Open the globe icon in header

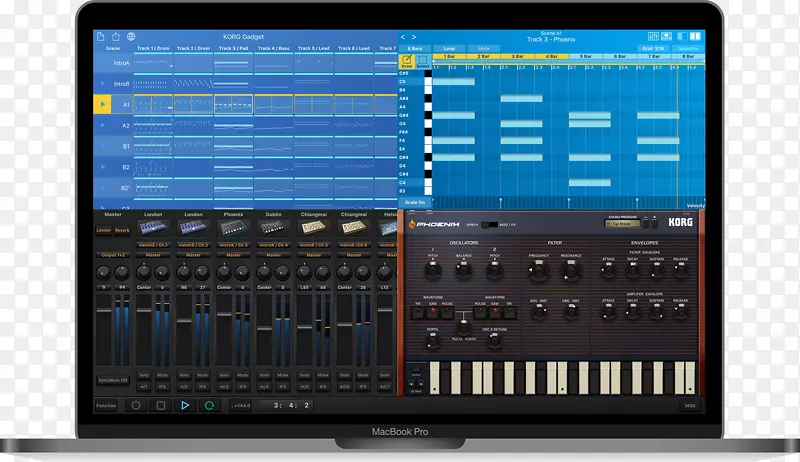(131, 37)
